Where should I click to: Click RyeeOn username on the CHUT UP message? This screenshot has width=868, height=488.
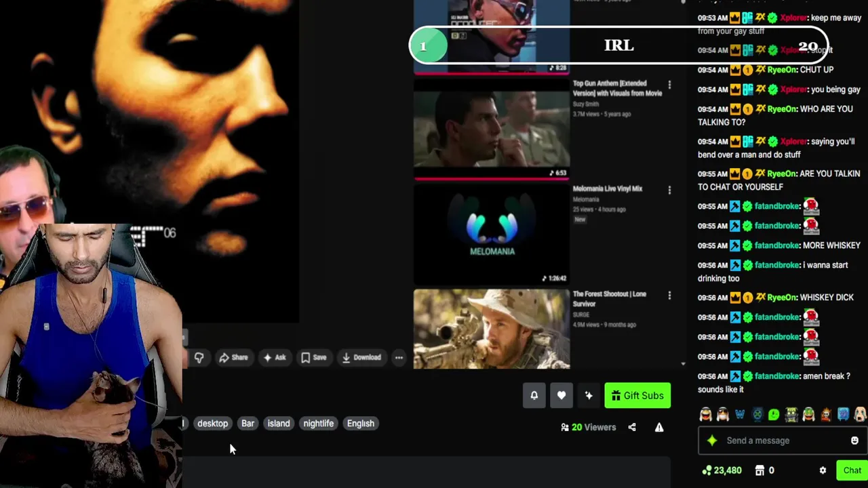782,70
